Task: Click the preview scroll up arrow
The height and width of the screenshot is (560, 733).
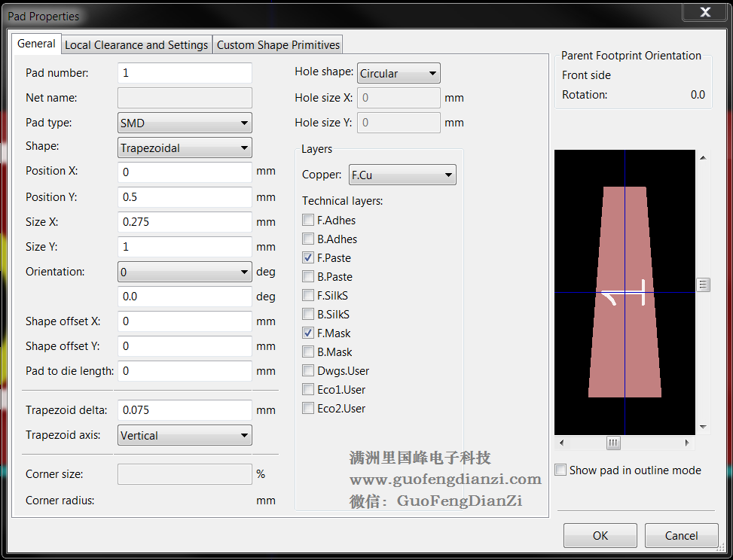Action: [x=703, y=158]
